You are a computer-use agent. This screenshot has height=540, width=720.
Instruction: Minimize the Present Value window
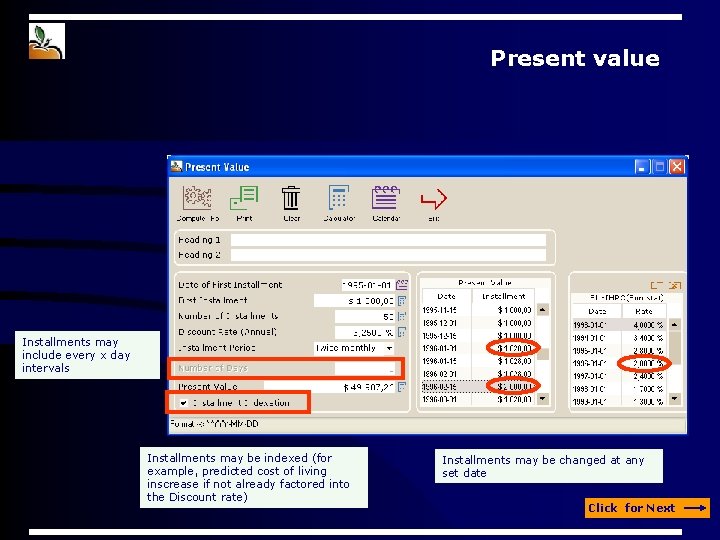pos(641,167)
